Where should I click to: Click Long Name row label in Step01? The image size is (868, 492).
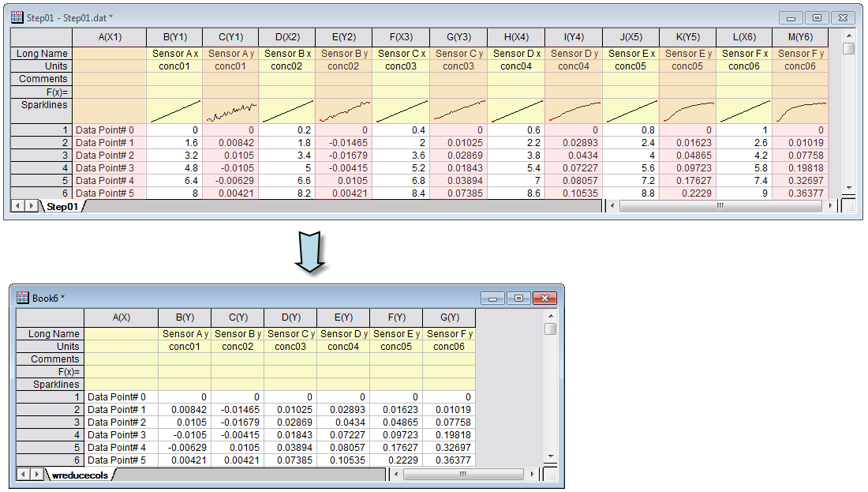(x=42, y=53)
